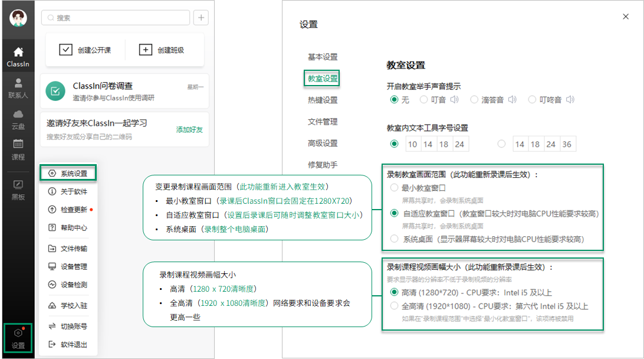The height and width of the screenshot is (359, 644).
Task: Open 文件传输 menu entry
Action: pos(68,249)
